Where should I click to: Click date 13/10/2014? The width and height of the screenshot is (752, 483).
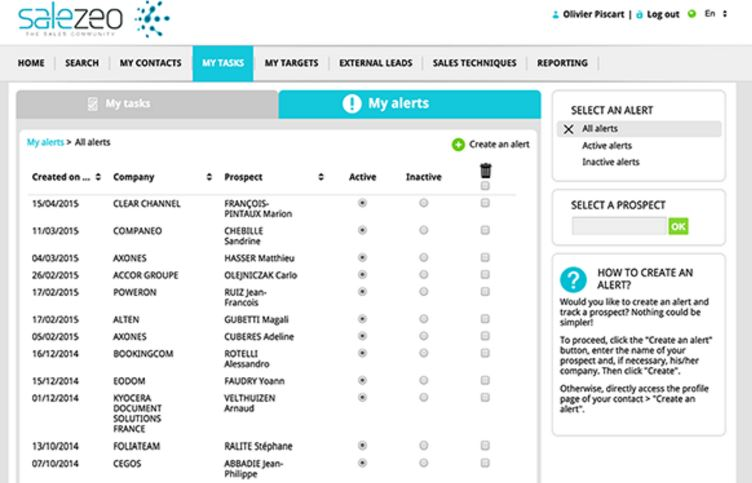[55, 447]
